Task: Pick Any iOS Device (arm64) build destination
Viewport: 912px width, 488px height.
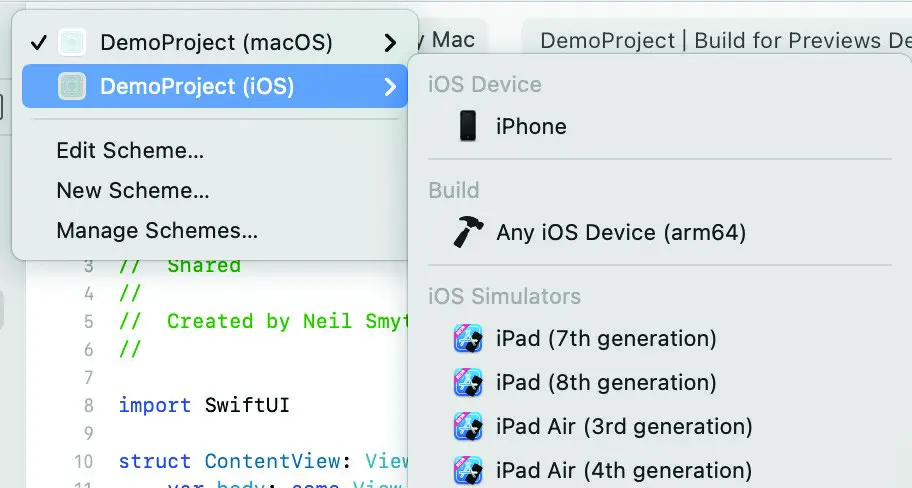Action: pyautogui.click(x=621, y=233)
